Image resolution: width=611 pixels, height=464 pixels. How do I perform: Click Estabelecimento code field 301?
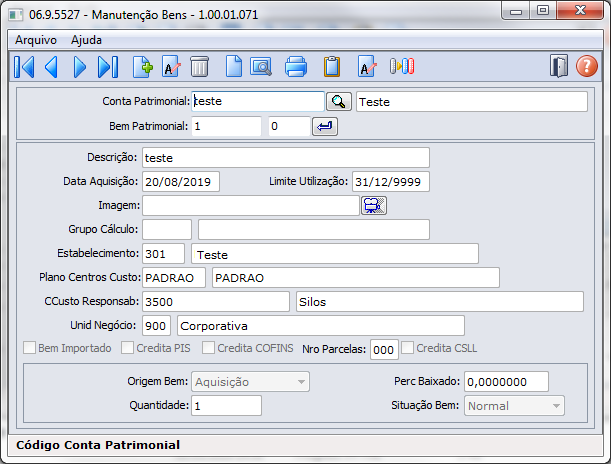163,254
